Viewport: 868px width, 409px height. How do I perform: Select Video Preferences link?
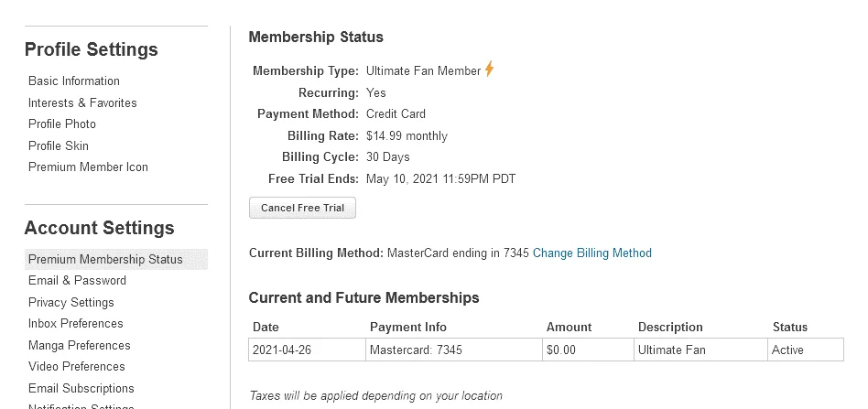76,367
